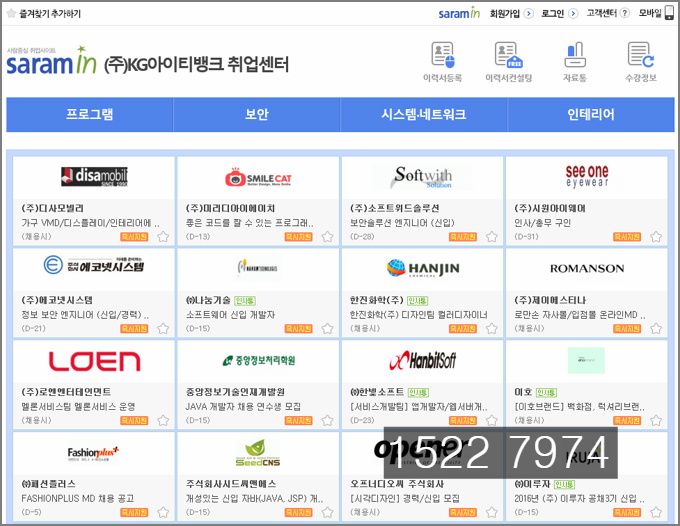Click the 회원가입 link
The image size is (680, 526).
pos(505,13)
